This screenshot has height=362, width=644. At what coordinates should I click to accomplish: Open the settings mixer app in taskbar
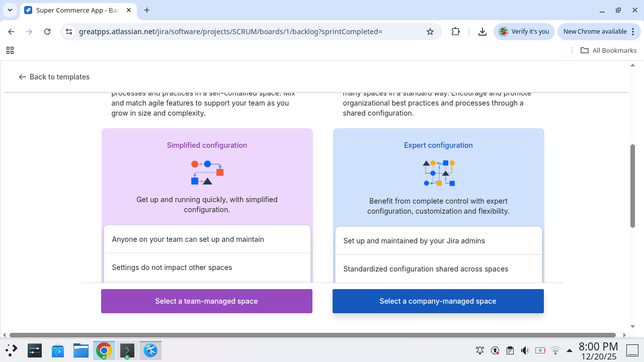point(35,350)
